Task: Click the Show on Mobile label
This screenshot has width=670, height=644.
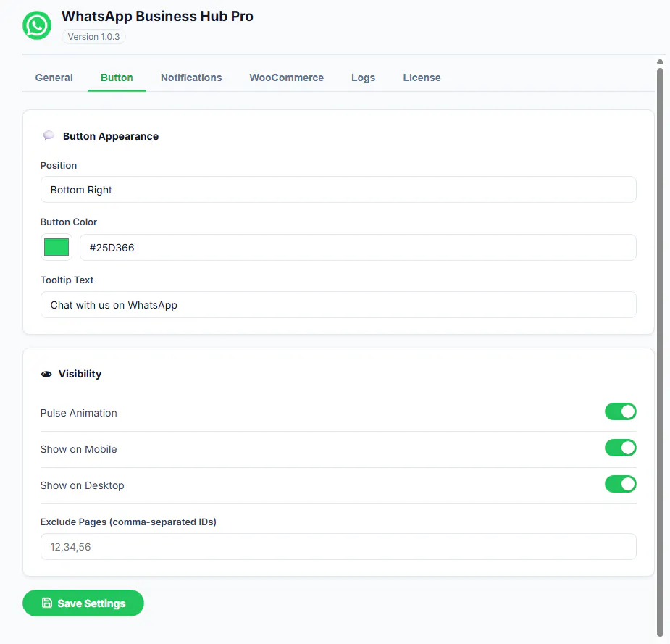Action: pyautogui.click(x=79, y=449)
